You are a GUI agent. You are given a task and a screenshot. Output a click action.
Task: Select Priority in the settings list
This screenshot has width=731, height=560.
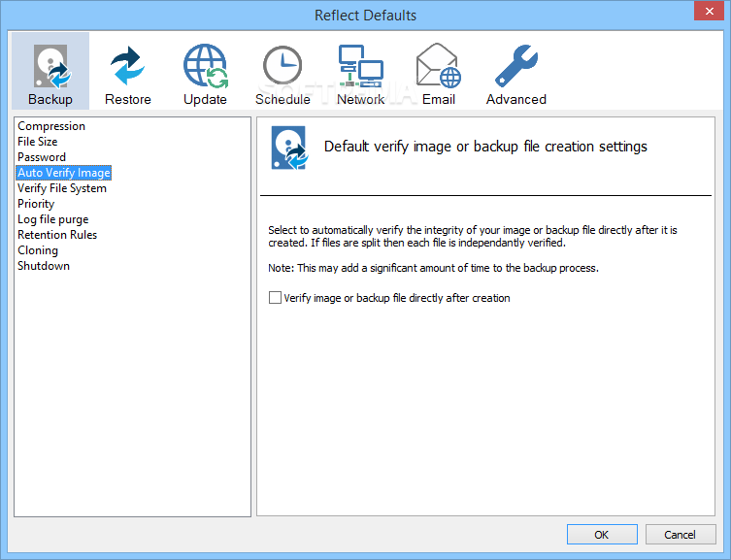tap(36, 204)
